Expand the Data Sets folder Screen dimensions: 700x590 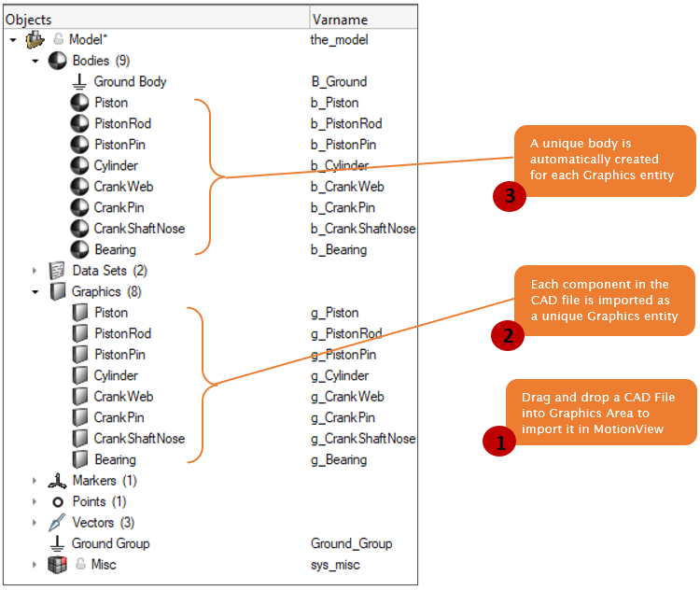click(x=35, y=271)
